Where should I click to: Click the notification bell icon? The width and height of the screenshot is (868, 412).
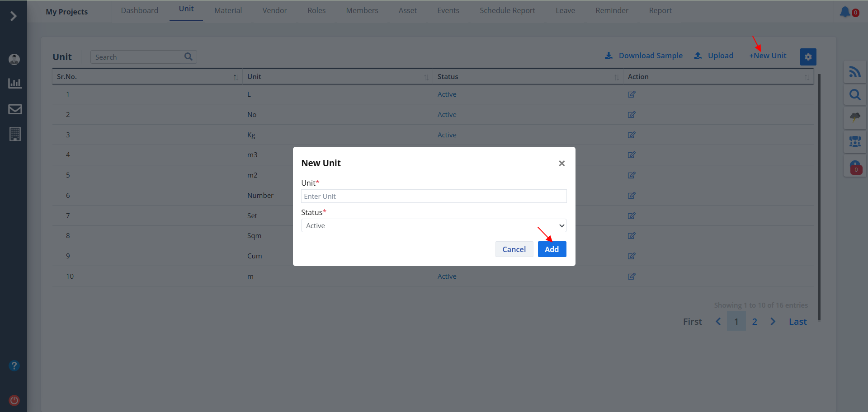[x=845, y=12]
